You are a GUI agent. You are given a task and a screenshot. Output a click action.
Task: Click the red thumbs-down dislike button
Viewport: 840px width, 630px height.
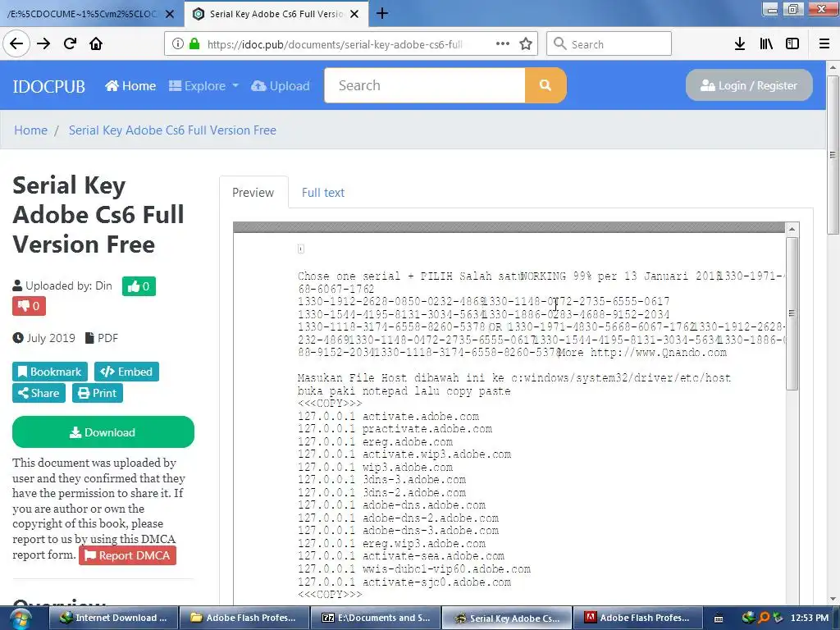pos(29,307)
